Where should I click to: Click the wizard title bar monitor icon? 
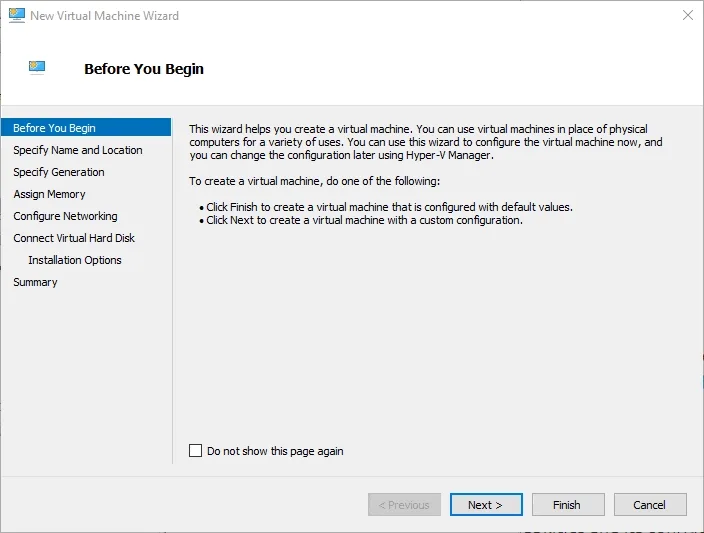click(17, 15)
